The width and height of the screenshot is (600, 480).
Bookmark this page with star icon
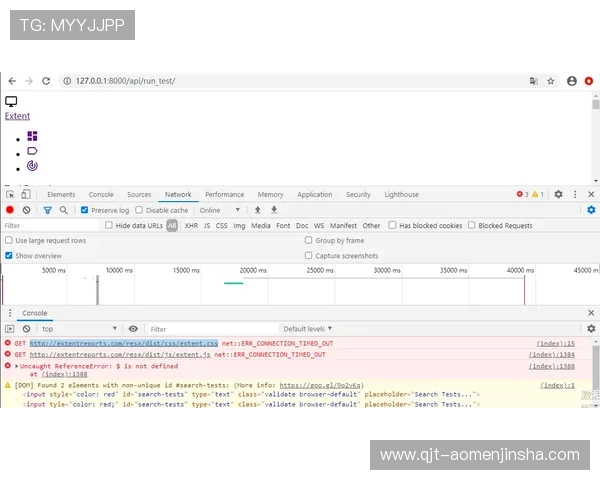pyautogui.click(x=550, y=81)
